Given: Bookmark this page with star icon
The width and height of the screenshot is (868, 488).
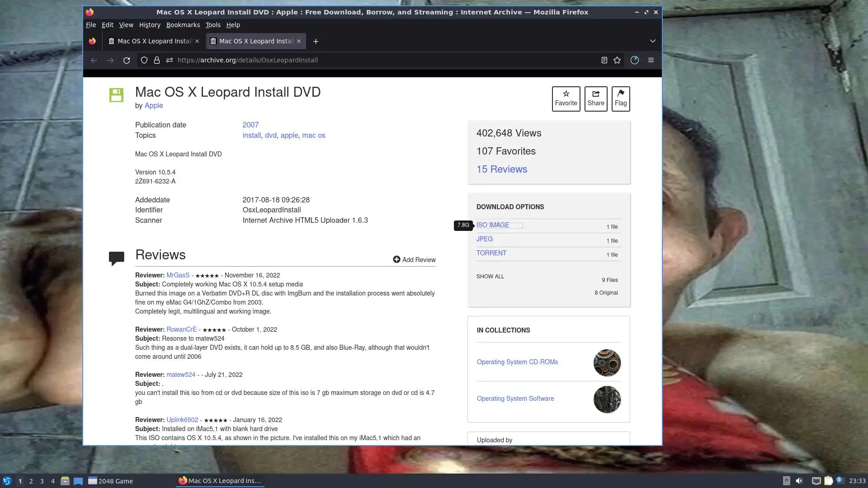Looking at the screenshot, I should 617,60.
